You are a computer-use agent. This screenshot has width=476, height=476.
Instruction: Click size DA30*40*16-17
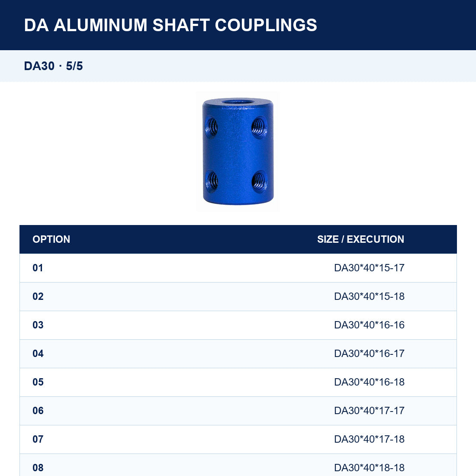[369, 354]
